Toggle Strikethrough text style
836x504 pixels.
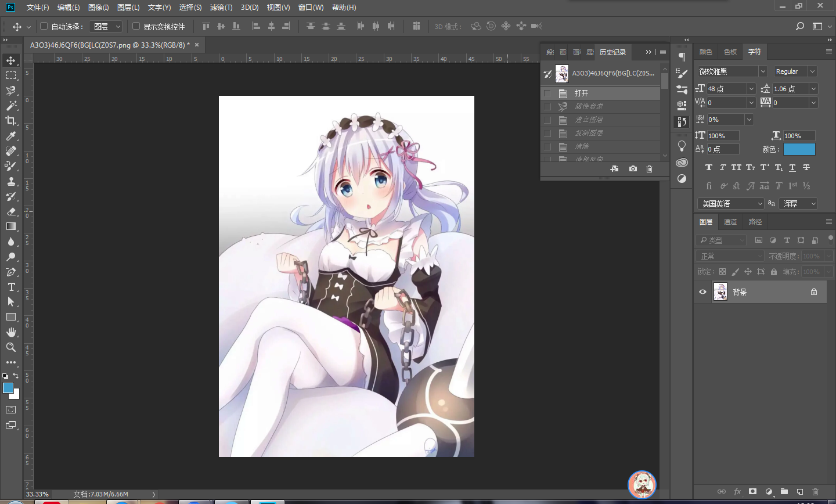tap(806, 167)
